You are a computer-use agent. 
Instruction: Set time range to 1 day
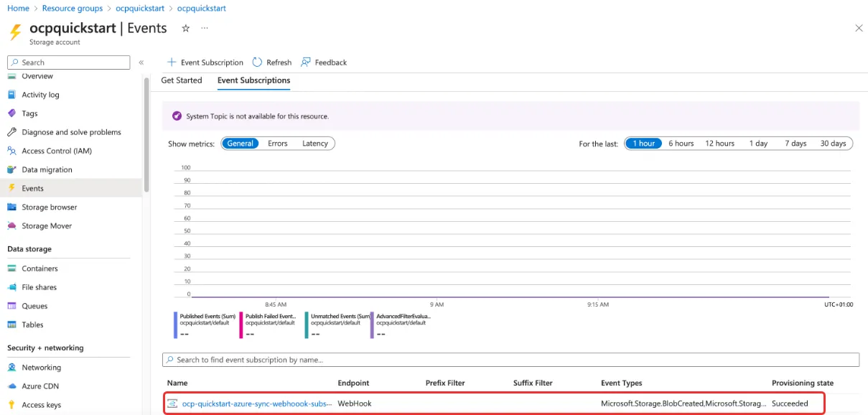click(759, 144)
